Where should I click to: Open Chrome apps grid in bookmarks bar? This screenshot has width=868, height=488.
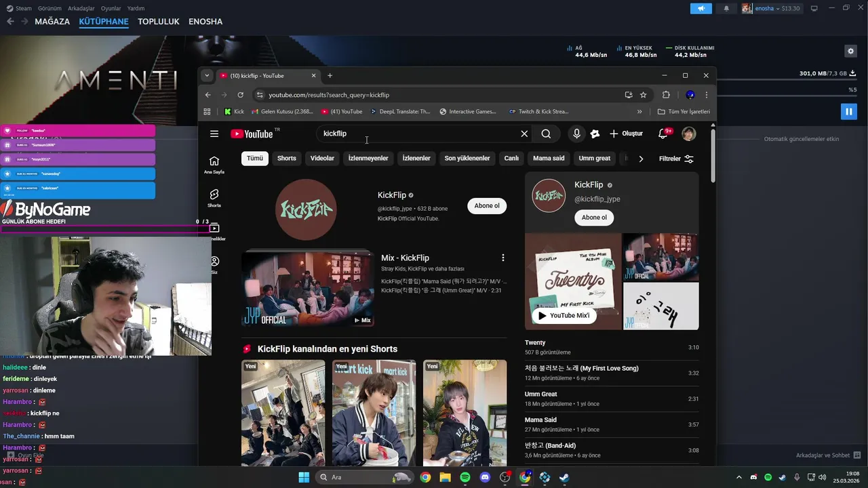pos(207,112)
